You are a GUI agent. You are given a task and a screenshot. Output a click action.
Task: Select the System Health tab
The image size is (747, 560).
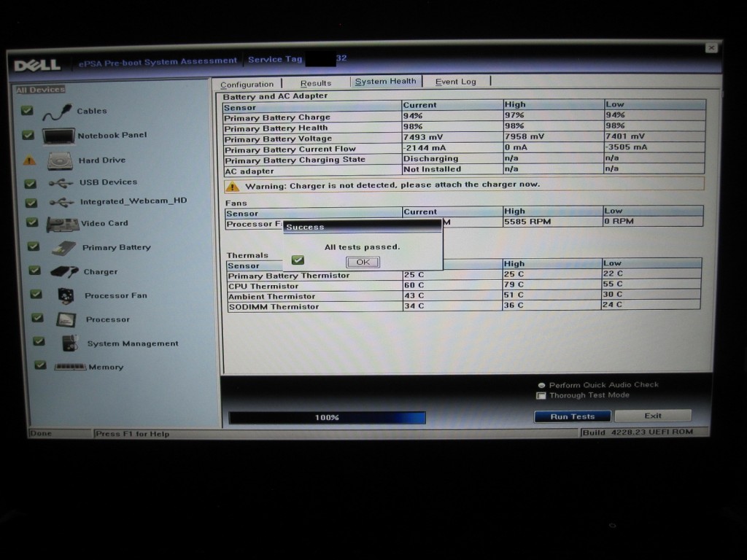385,82
